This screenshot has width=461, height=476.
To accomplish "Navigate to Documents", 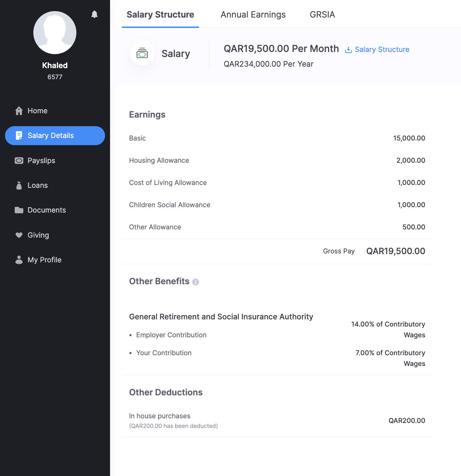I will point(47,210).
